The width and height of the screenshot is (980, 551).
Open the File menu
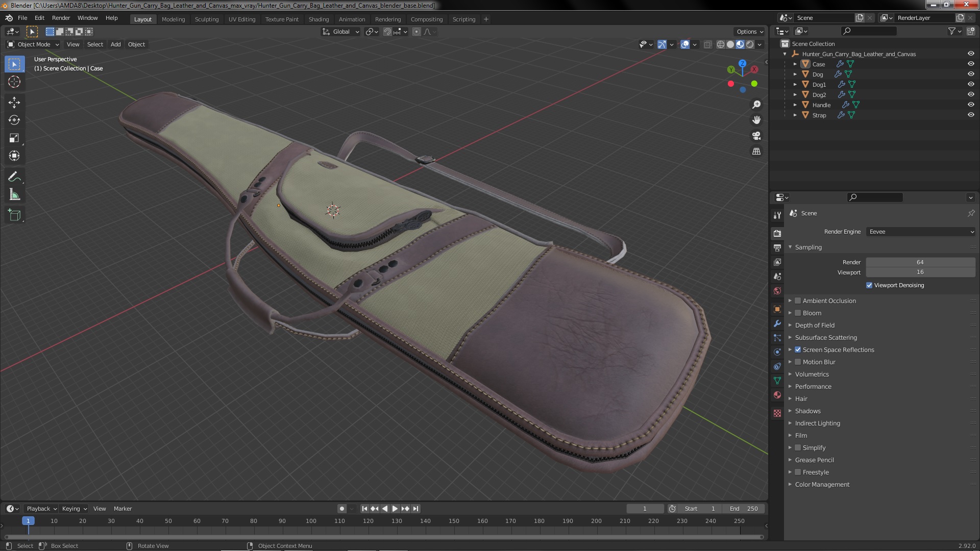coord(22,18)
